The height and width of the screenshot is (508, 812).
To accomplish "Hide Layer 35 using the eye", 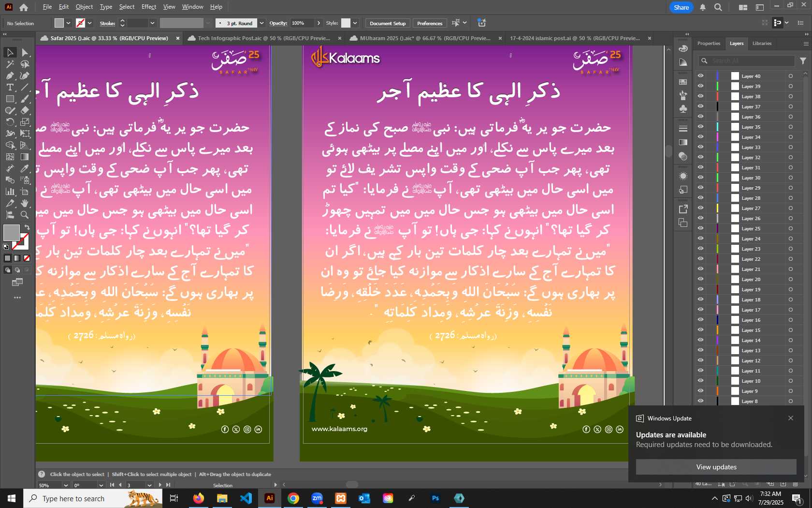I will click(700, 127).
